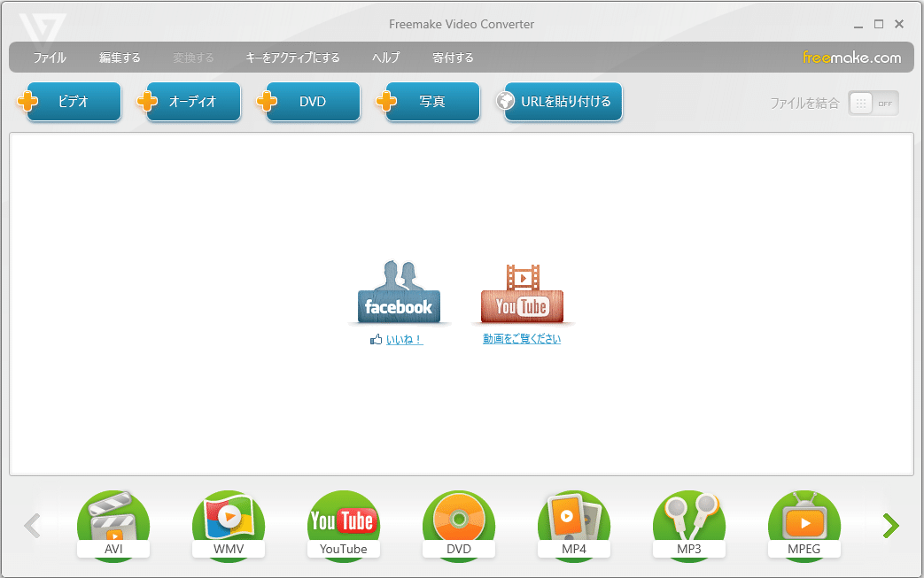
Task: Maximize the Freemake Video Converter window
Action: (879, 24)
